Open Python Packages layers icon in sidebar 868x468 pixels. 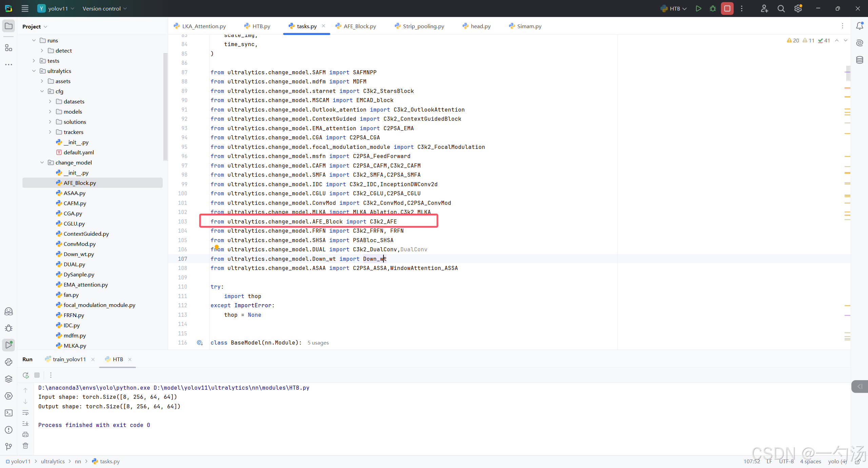tap(8, 379)
